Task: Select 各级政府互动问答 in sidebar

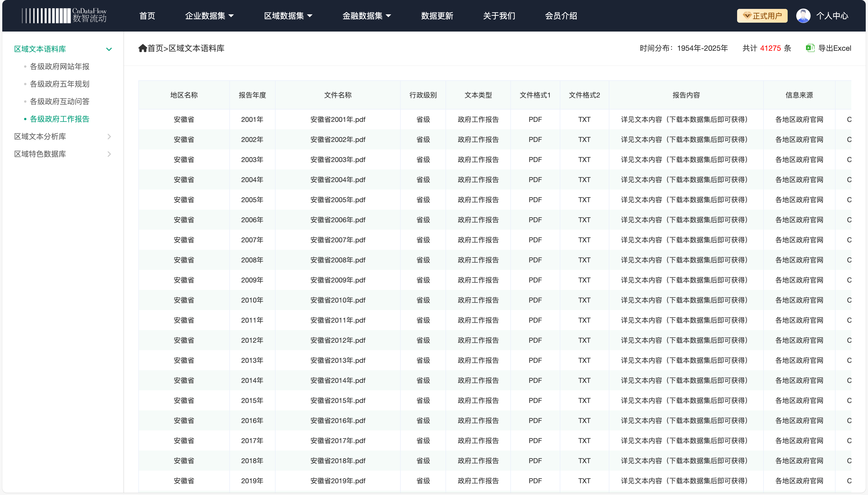Action: click(59, 102)
